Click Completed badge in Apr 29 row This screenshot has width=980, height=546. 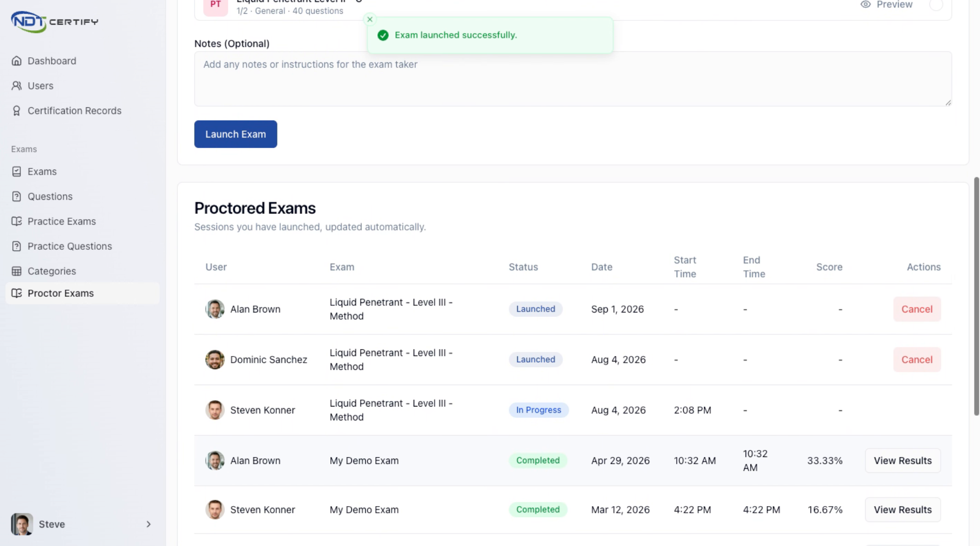538,461
